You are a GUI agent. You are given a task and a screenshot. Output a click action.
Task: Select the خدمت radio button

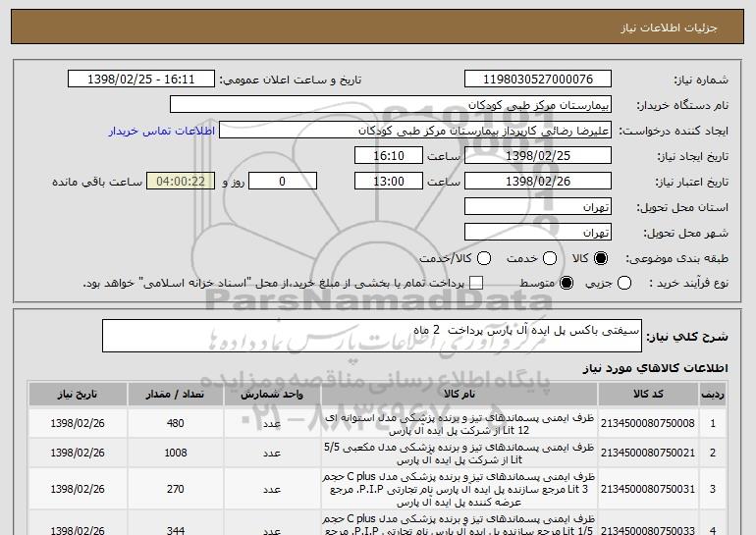550,259
